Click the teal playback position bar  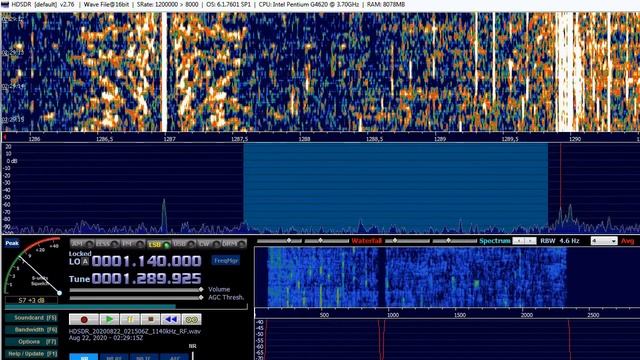pos(90,306)
